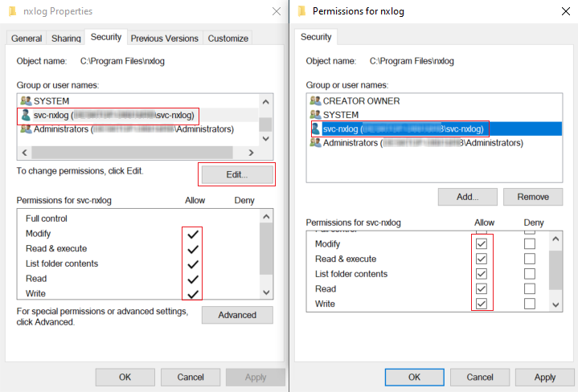Uncheck Allow for Read & execute
This screenshot has width=578, height=392.
482,259
